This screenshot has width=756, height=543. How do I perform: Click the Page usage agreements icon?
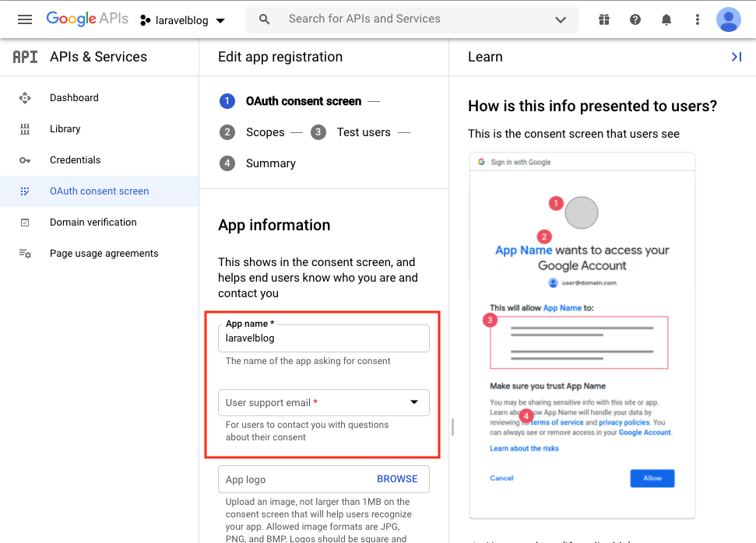point(25,254)
